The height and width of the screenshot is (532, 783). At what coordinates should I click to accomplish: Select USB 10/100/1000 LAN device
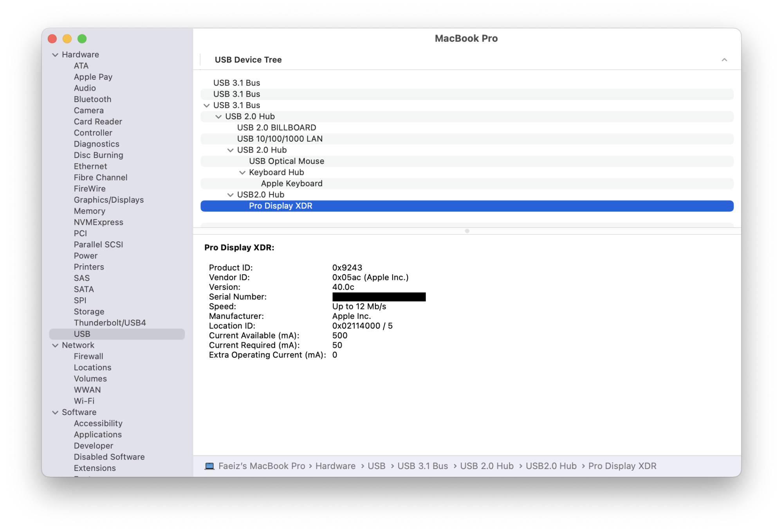(280, 139)
